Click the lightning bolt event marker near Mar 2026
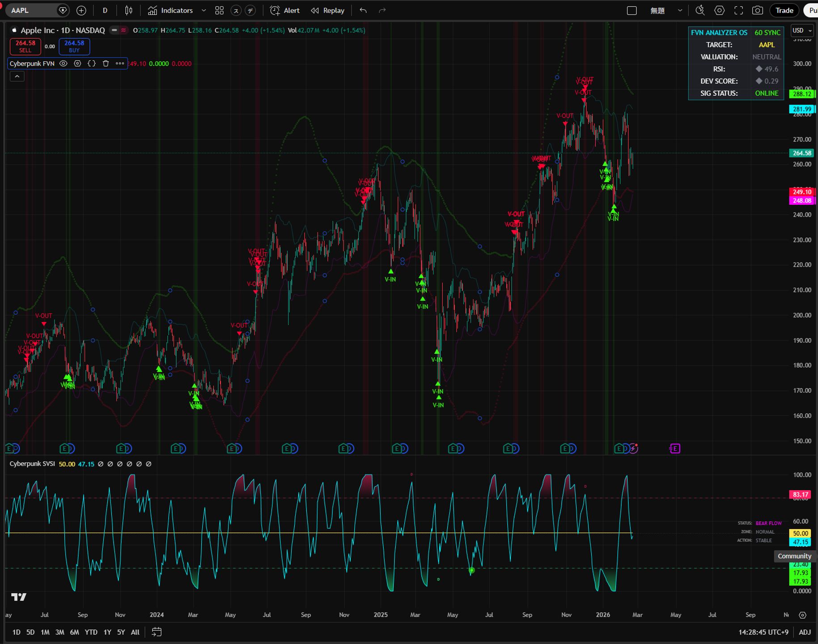Viewport: 818px width, 644px height. pyautogui.click(x=633, y=448)
